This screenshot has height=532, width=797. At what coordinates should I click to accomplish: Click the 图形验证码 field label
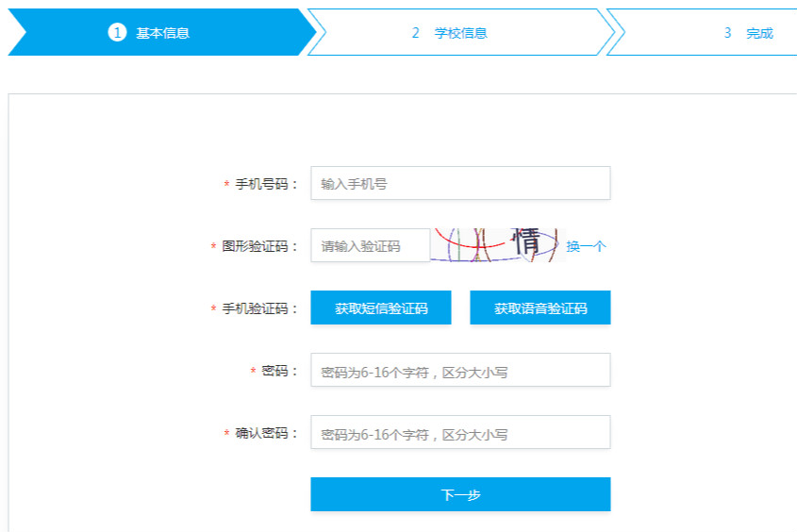click(255, 246)
